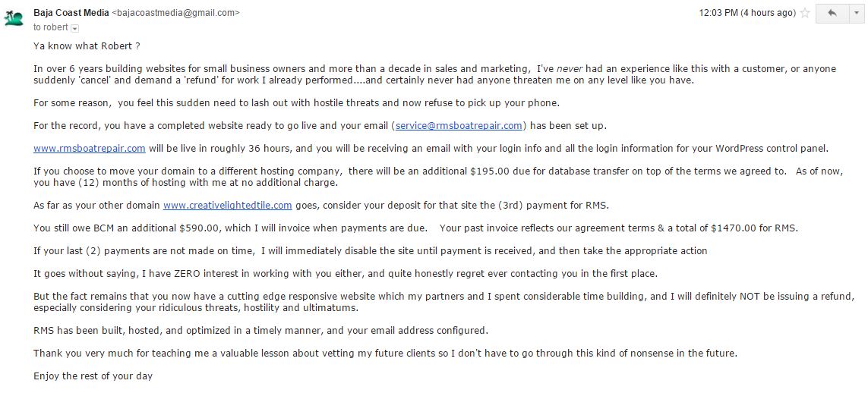Click the Baja Coast Media palm tree avatar
The image size is (868, 393).
(14, 18)
